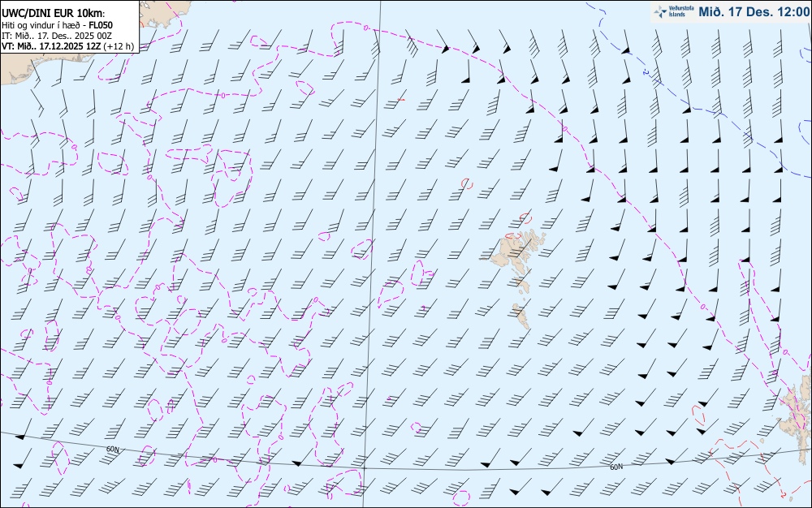
Task: Select the 'Mið. 17 Des. 12:00' timestamp
Action: pyautogui.click(x=754, y=11)
